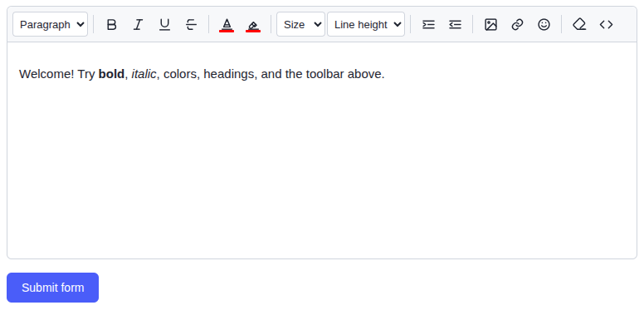Open the Paragraph format dropdown

50,24
